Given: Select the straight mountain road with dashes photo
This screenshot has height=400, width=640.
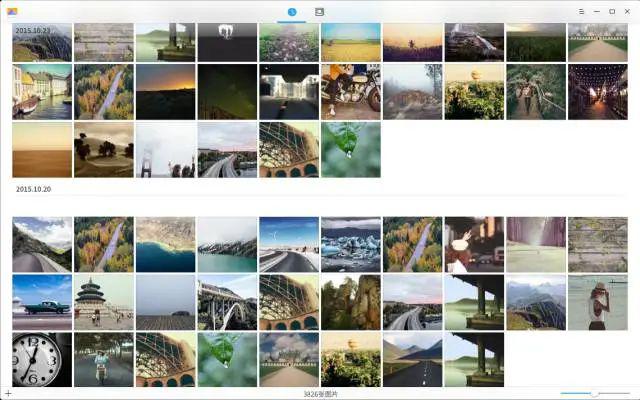Looking at the screenshot, I should pyautogui.click(x=412, y=360).
